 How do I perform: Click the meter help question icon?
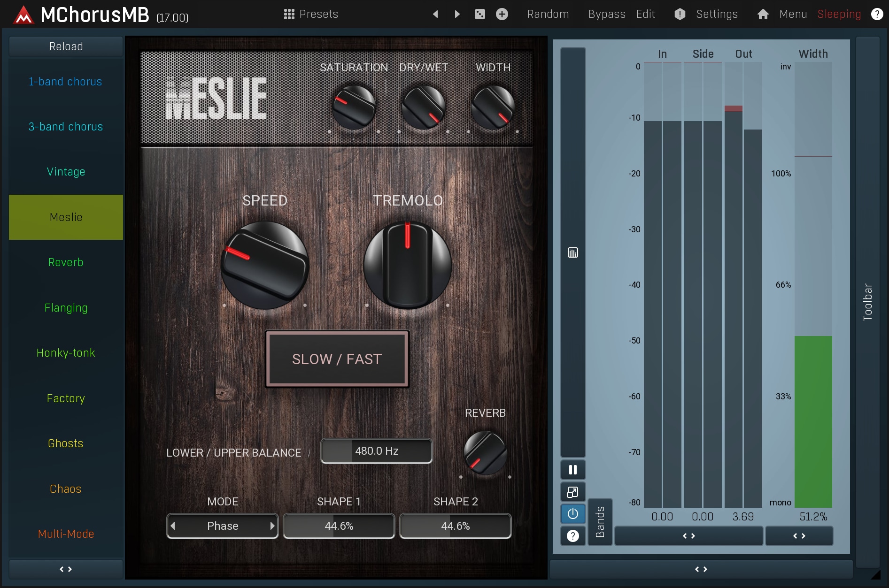572,536
